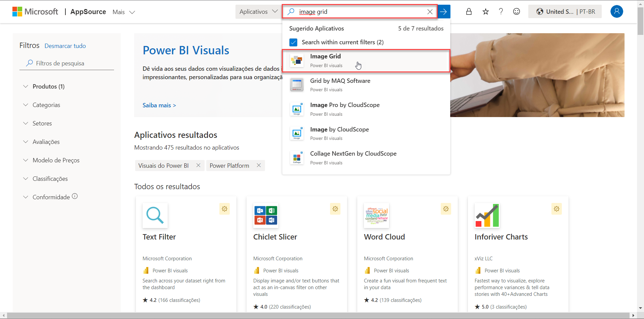Click the vertical scrollbar thumb
Viewport: 644px width, 319px height.
pos(640,21)
